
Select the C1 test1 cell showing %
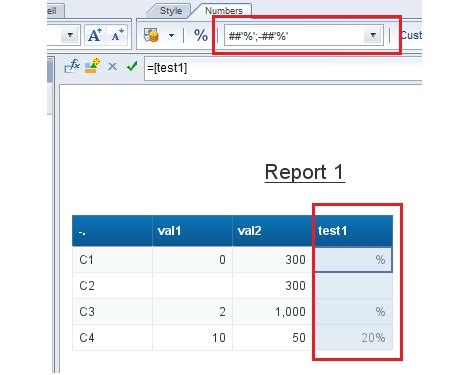tap(353, 260)
